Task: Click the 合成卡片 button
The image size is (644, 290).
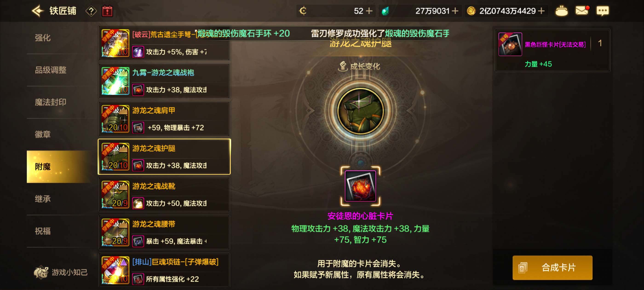Action: click(552, 267)
